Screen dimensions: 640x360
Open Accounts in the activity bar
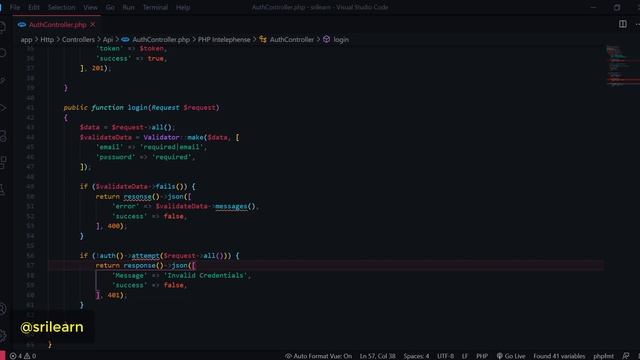pyautogui.click(x=3, y=309)
